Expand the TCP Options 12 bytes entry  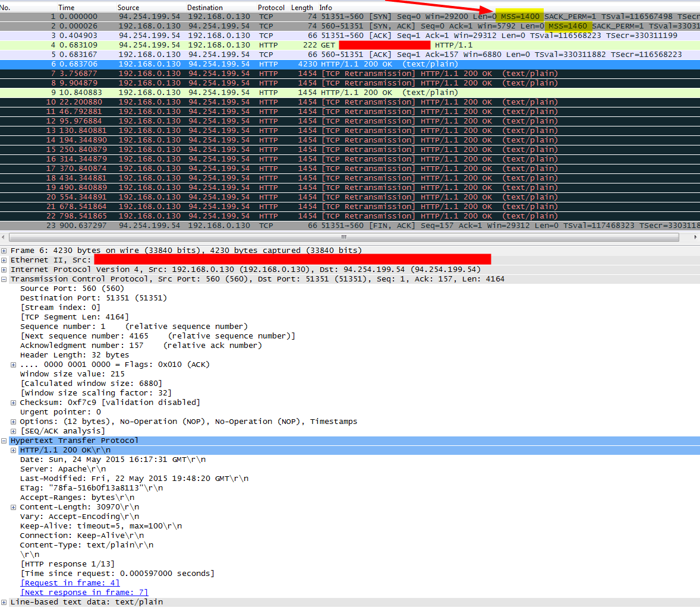pos(14,422)
